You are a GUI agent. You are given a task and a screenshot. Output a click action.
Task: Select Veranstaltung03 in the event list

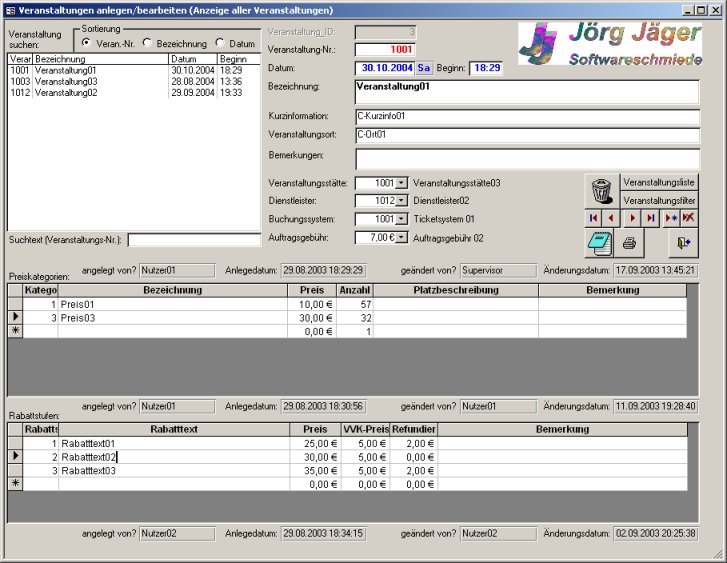coord(65,82)
